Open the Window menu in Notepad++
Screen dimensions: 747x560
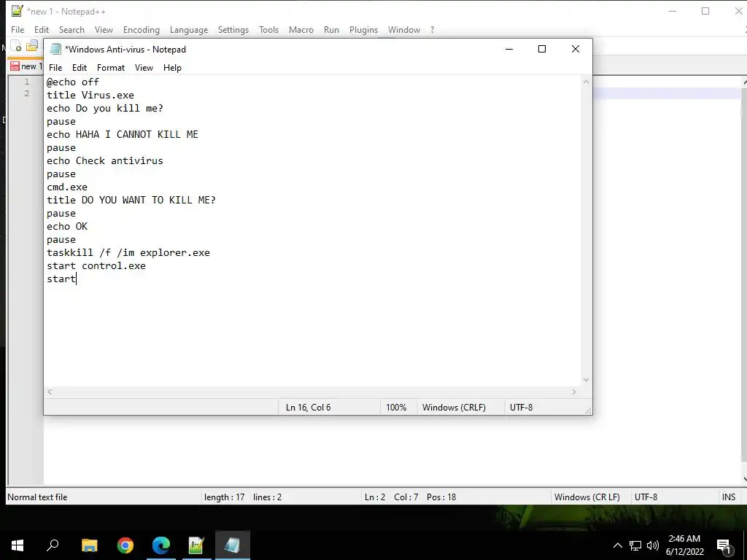point(404,29)
